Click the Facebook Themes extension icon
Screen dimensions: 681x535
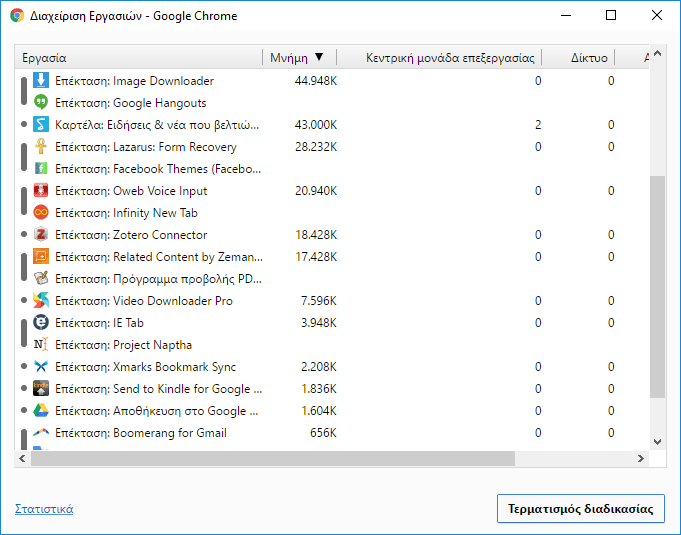click(x=41, y=168)
